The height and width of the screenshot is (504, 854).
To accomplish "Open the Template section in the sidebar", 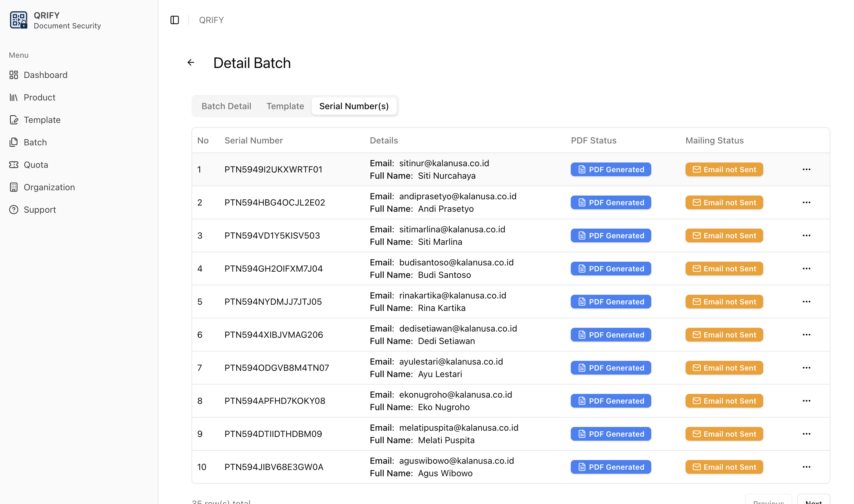I will pos(42,119).
